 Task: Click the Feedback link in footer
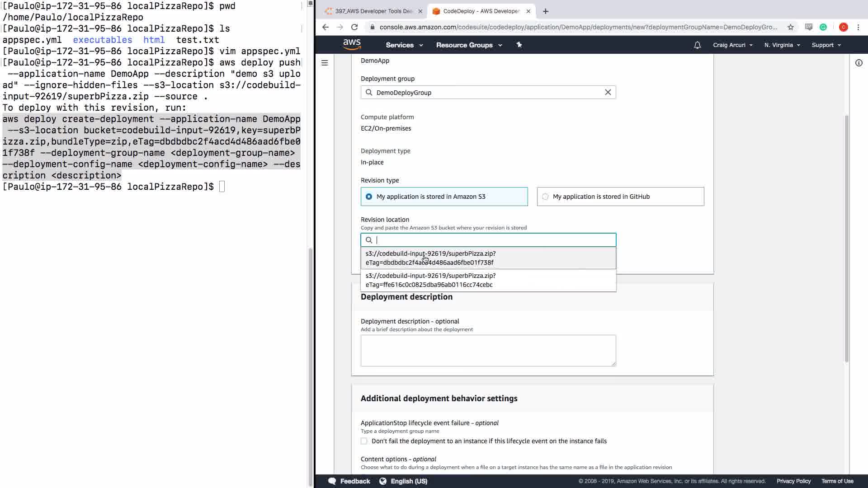[x=354, y=481]
